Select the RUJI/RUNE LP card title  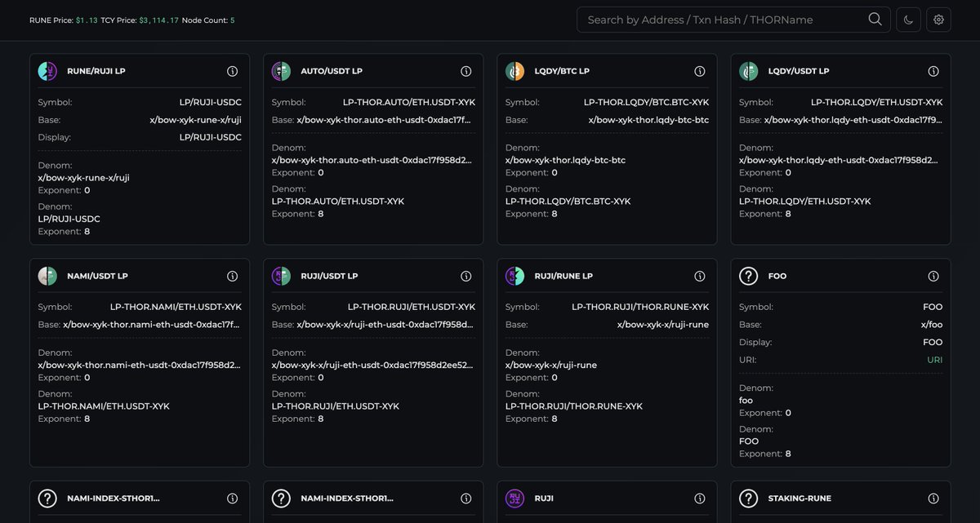563,277
